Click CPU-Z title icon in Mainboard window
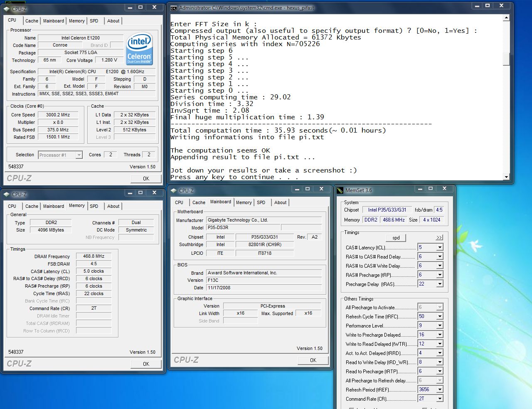 coord(174,190)
